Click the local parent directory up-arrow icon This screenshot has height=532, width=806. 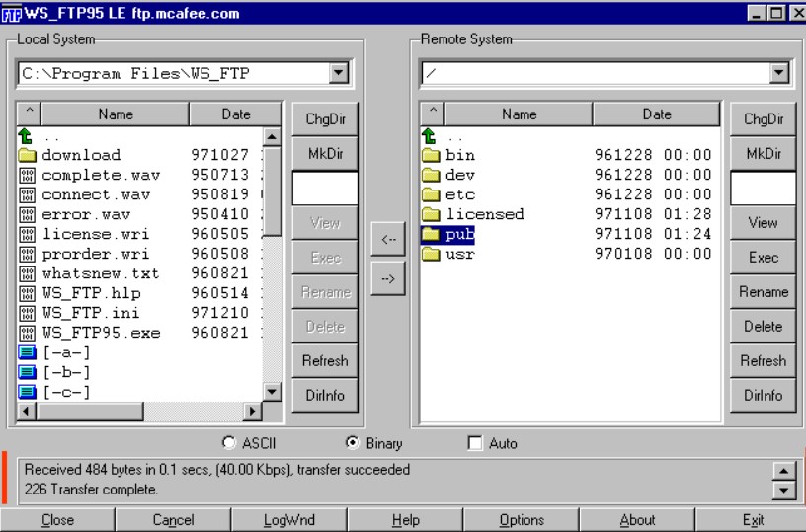click(x=26, y=136)
